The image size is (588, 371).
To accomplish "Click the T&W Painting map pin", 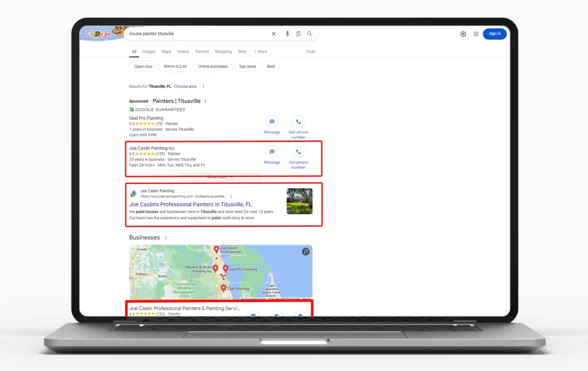I will pyautogui.click(x=223, y=288).
